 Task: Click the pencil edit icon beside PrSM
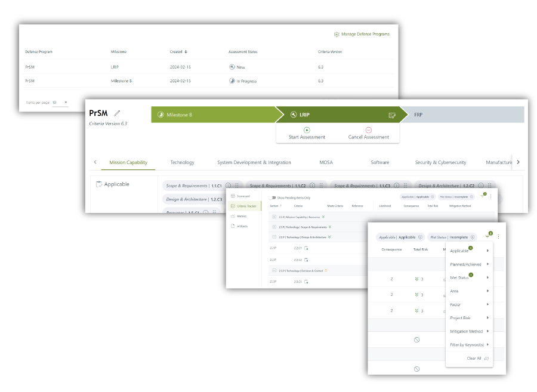[x=118, y=113]
